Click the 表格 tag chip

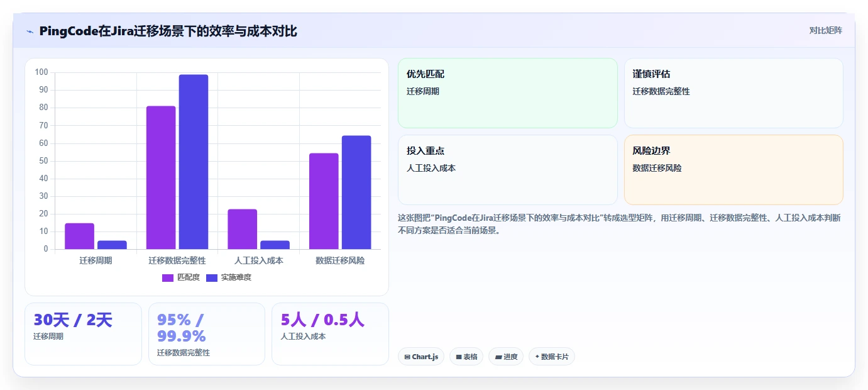pyautogui.click(x=466, y=357)
